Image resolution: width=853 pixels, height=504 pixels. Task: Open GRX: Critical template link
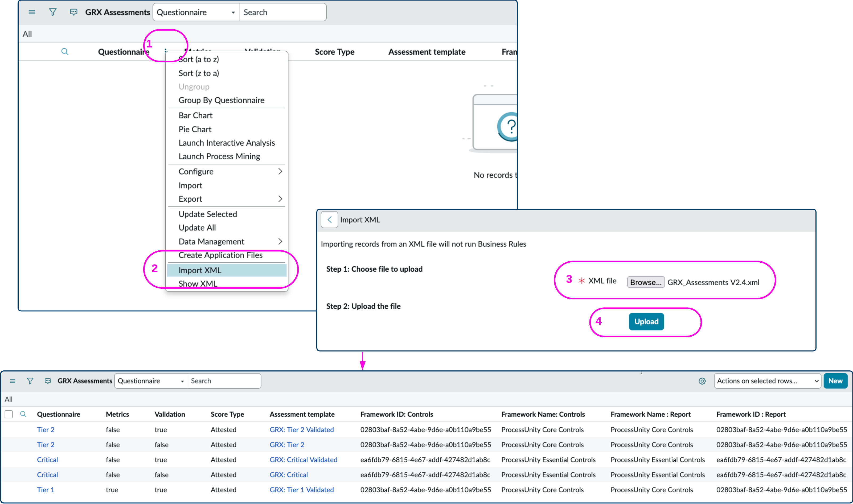click(289, 475)
